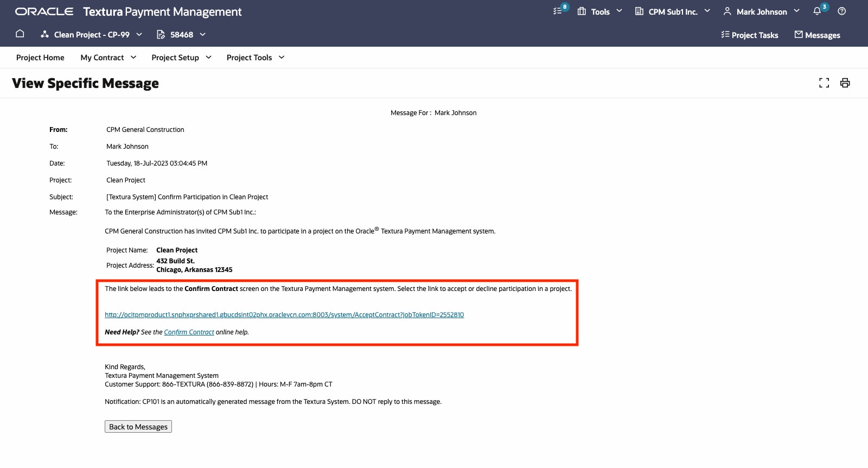
Task: Open the notifications bell icon
Action: (x=817, y=11)
